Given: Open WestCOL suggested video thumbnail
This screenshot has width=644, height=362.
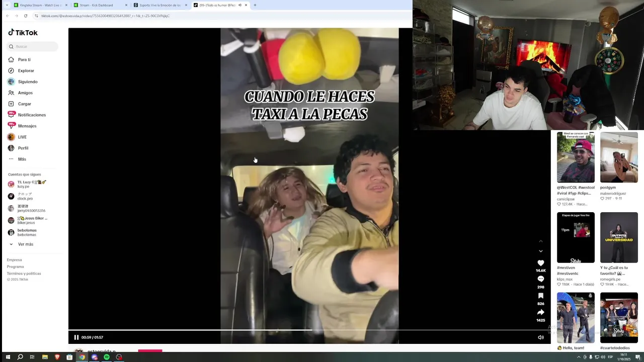Looking at the screenshot, I should [576, 157].
